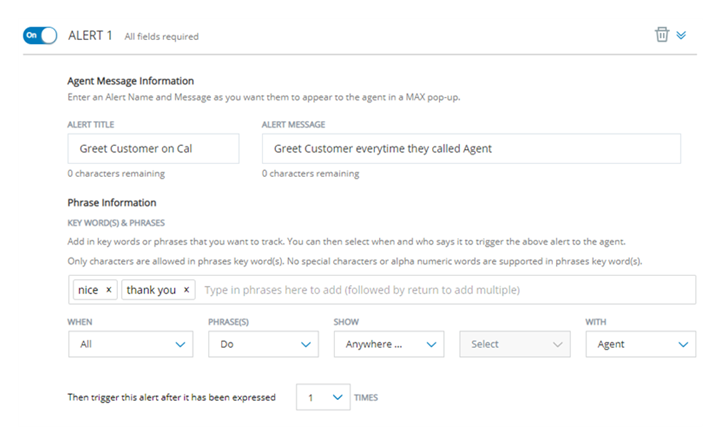712x438 pixels.
Task: Collapse Alert 1 with the double chevron
Action: point(681,35)
